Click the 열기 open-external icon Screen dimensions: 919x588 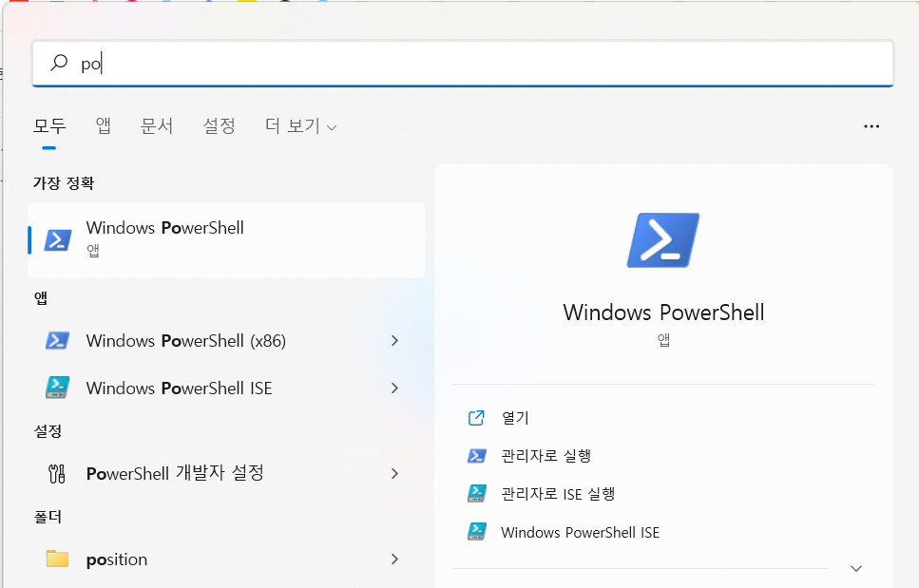(476, 418)
